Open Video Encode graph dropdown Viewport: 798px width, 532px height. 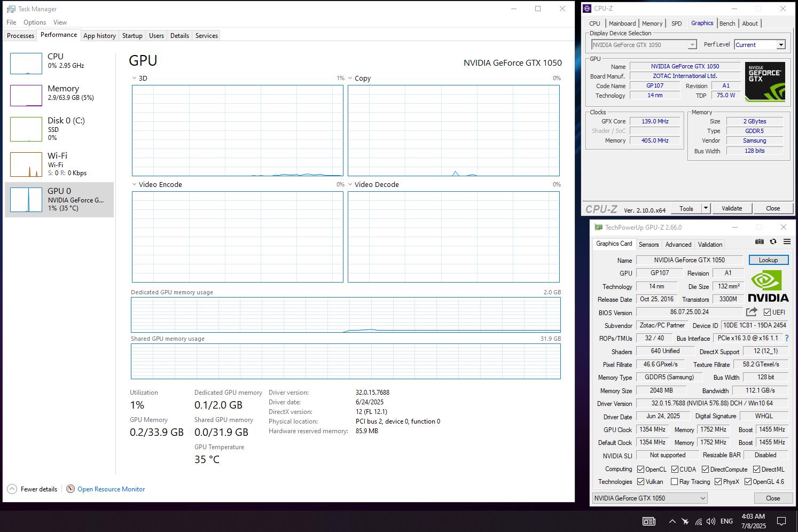point(135,184)
